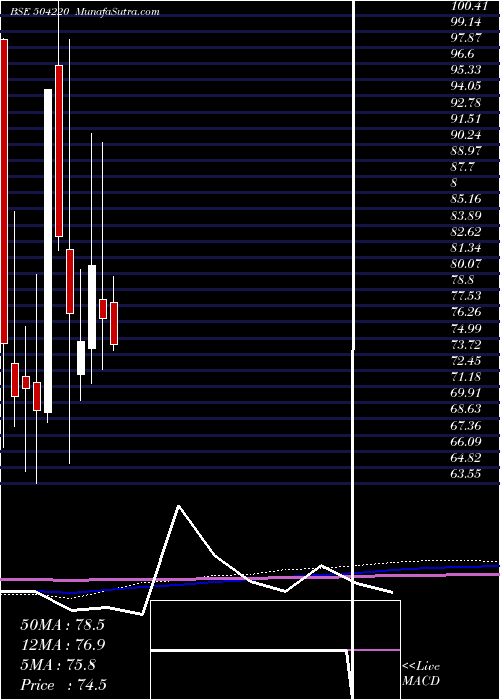500x700 pixels.
Task: Click the 90.24 price axis label
Action: pyautogui.click(x=466, y=135)
